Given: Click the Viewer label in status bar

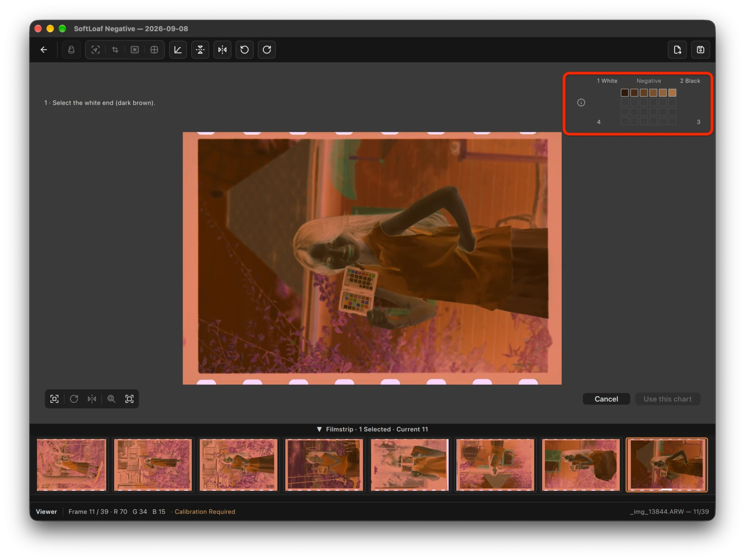Looking at the screenshot, I should tap(47, 512).
